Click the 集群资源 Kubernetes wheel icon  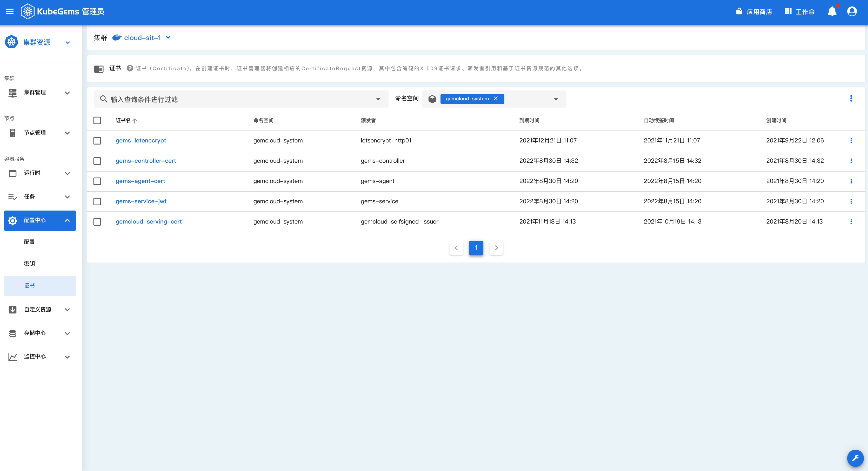[11, 42]
